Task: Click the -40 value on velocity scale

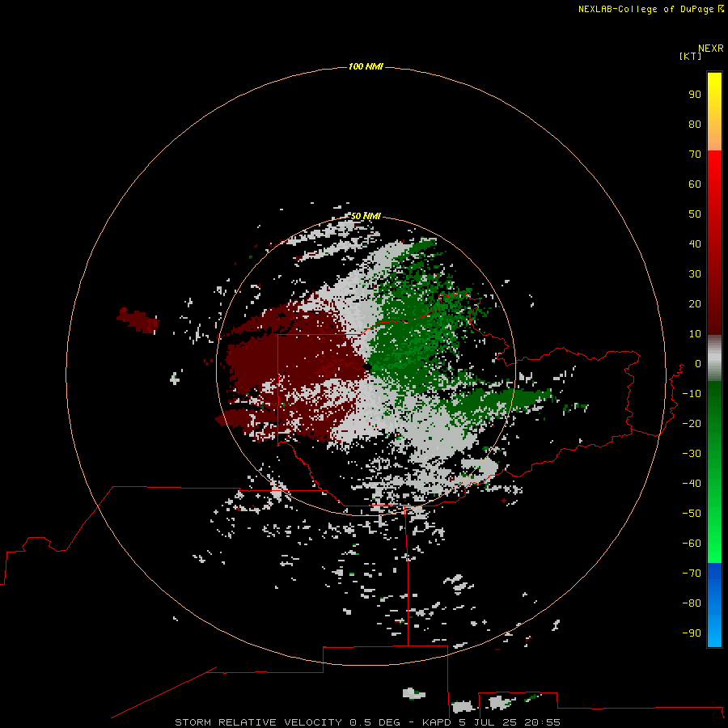Action: tap(692, 484)
